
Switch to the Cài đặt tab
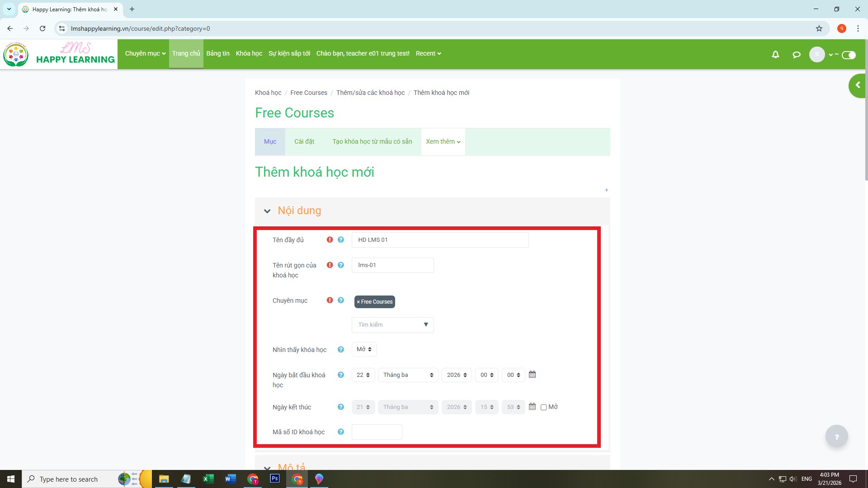[304, 141]
